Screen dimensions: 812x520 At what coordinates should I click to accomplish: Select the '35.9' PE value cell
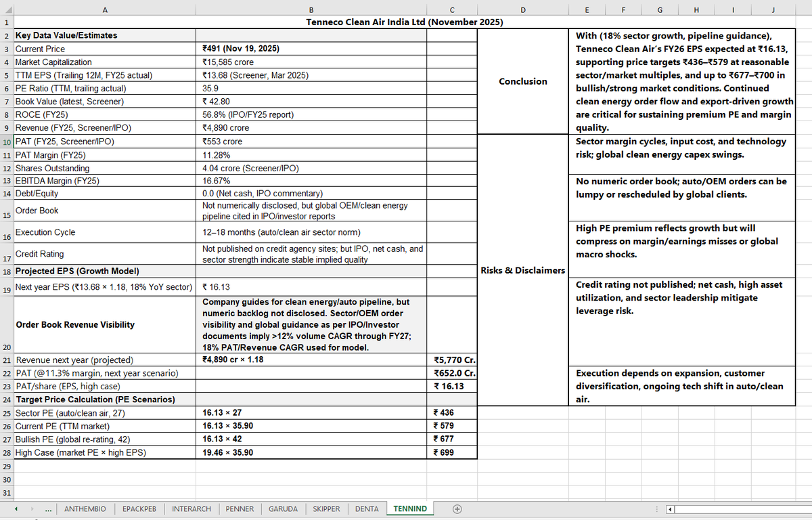311,89
